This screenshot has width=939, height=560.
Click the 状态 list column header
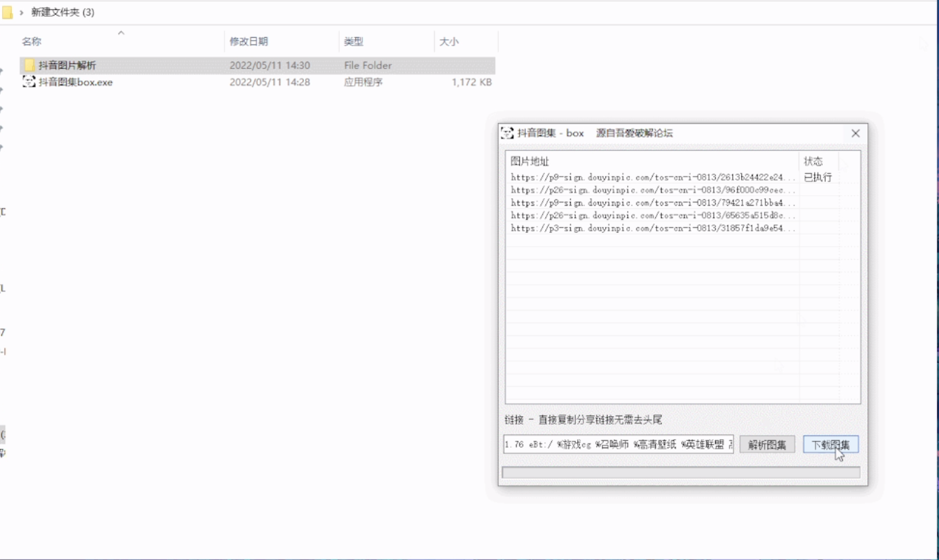click(x=813, y=161)
